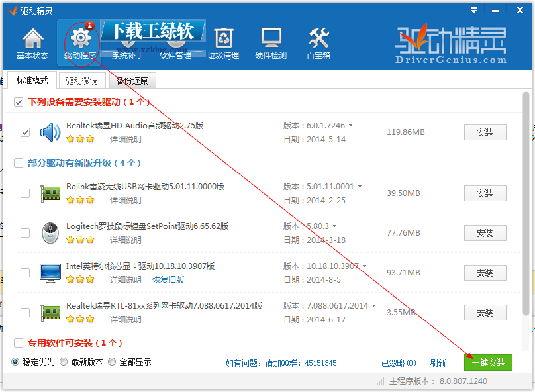
Task: Click the Ralink wireless USB network card icon
Action: [x=50, y=193]
